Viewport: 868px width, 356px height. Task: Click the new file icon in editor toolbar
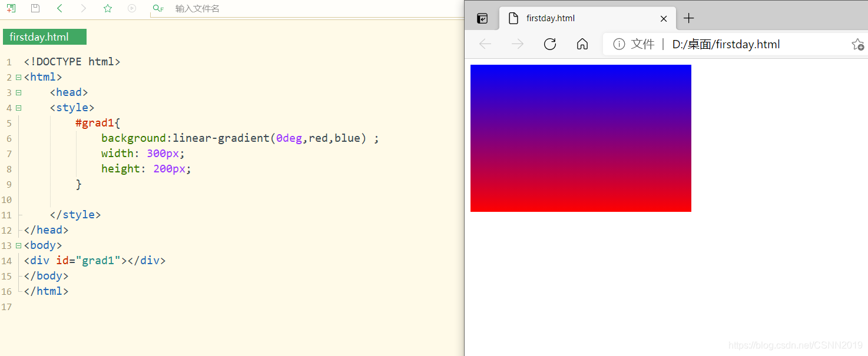[x=11, y=8]
